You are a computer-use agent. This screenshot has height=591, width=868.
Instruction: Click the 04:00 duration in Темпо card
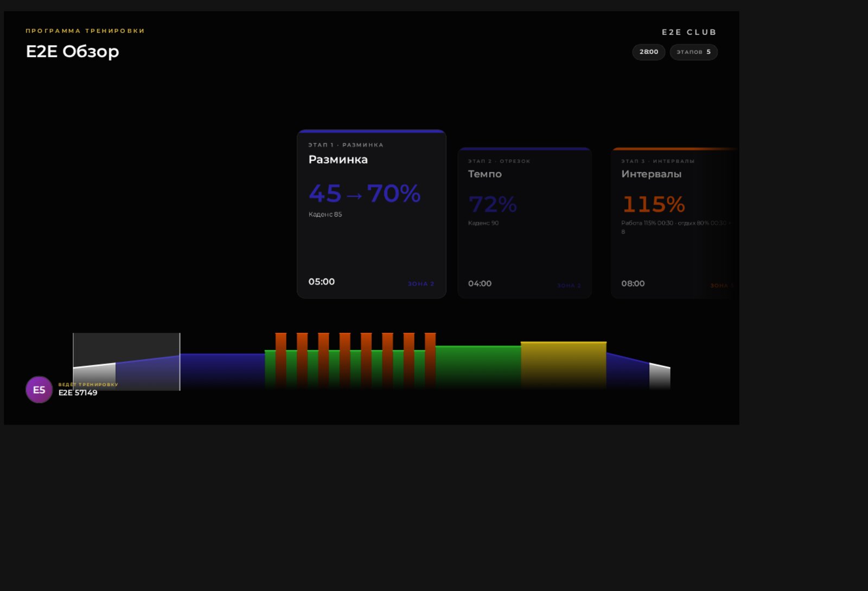tap(480, 283)
